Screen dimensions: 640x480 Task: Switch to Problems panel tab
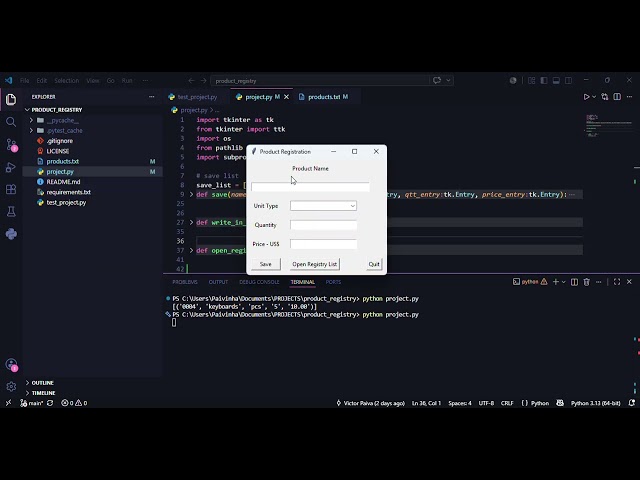tap(184, 282)
